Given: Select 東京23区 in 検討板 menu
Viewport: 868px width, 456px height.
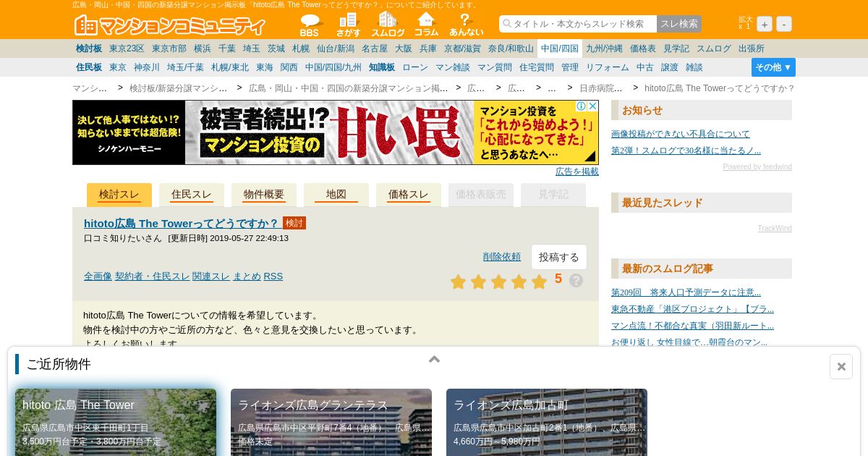Looking at the screenshot, I should (127, 48).
